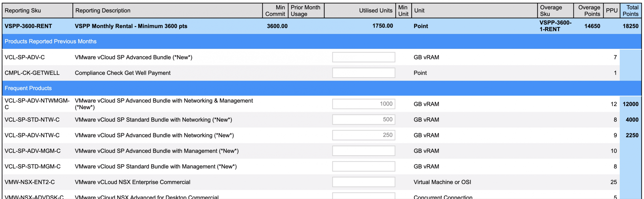
Task: Click Utilised Units field showing 250
Action: [x=364, y=135]
